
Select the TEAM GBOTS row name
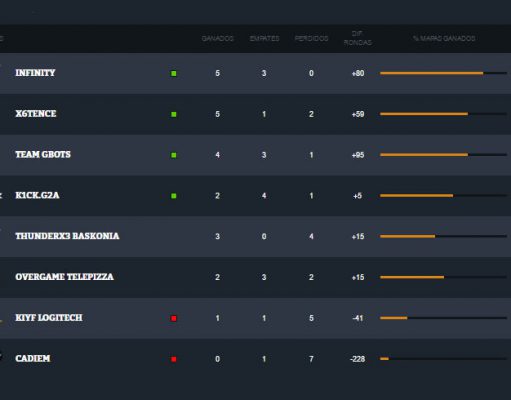(x=43, y=154)
